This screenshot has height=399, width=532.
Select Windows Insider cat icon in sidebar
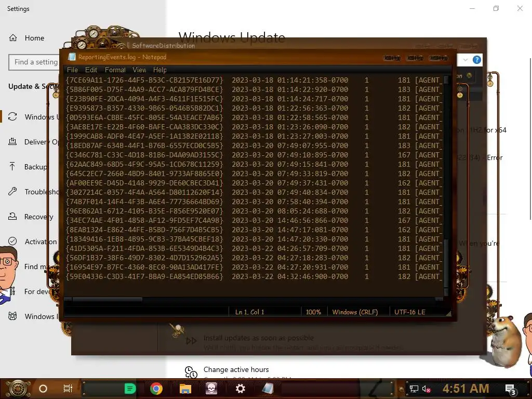click(x=12, y=316)
